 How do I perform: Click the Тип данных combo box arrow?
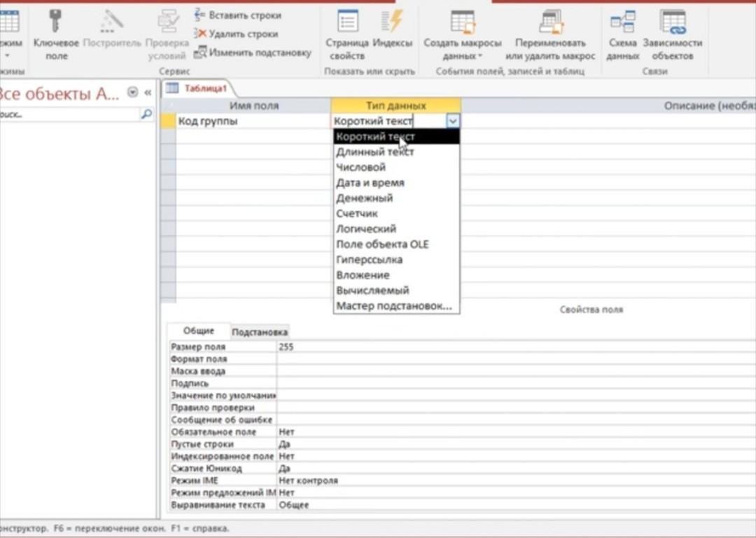coord(453,121)
